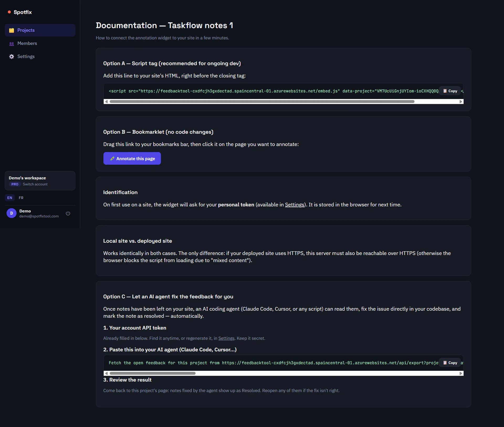The image size is (504, 427).
Task: Click the Documentation — Taskflow notes 1 title
Action: 164,25
